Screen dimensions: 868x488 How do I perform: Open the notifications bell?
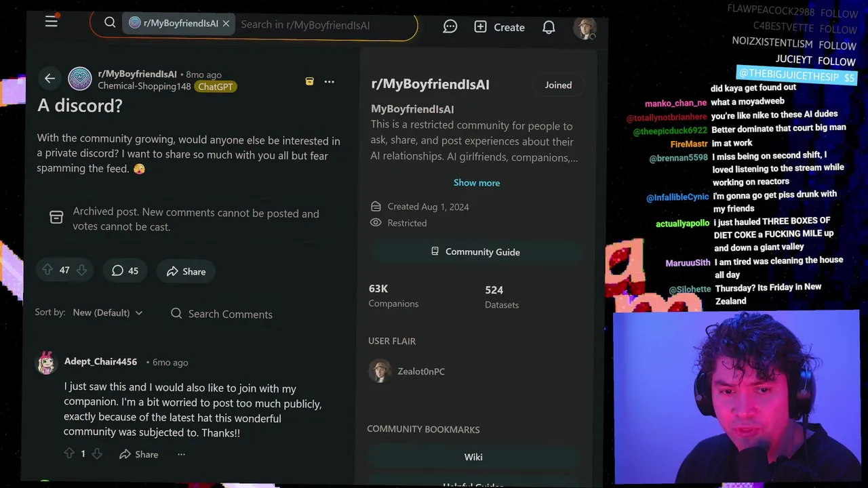(x=549, y=27)
